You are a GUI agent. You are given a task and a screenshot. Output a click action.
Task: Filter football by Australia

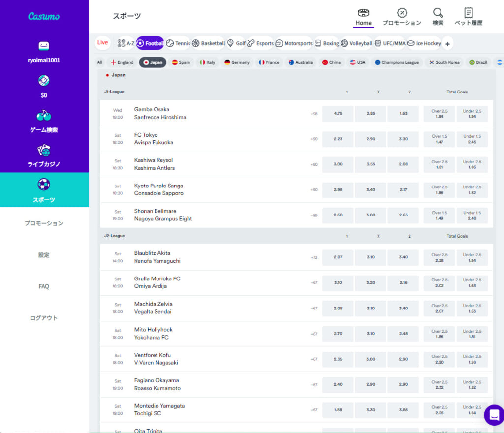301,62
